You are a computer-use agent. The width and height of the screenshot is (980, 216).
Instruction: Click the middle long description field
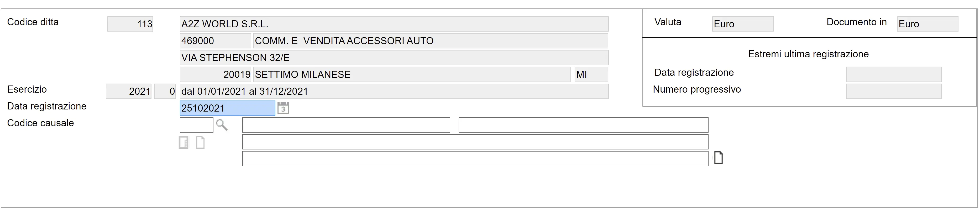point(475,142)
